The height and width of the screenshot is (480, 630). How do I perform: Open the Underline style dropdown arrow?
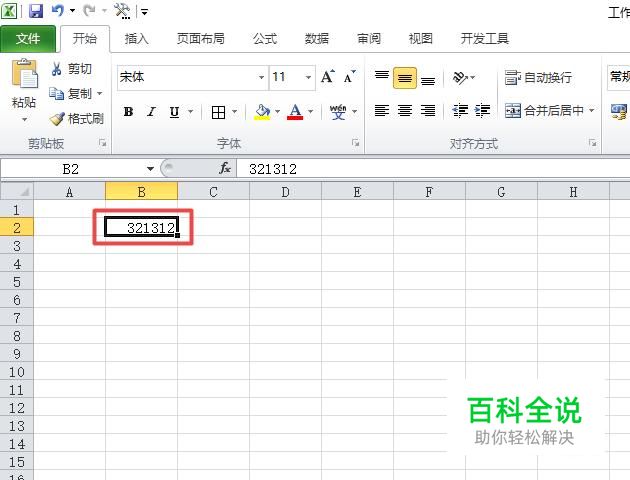[x=191, y=112]
